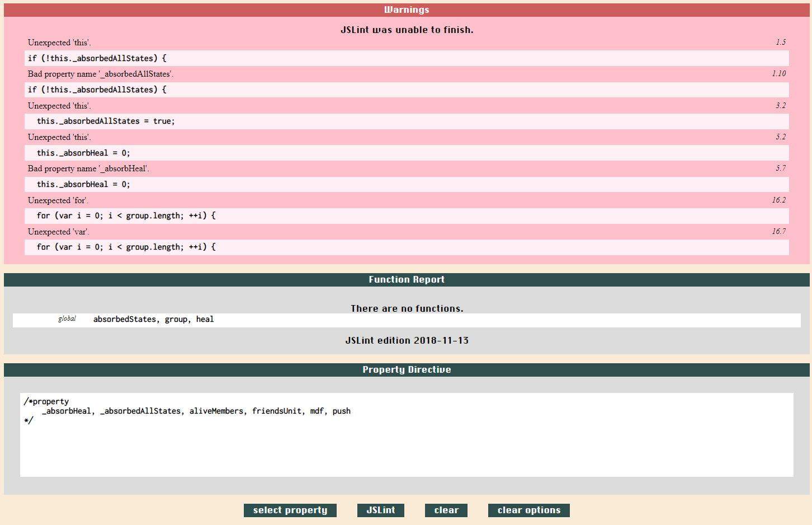The width and height of the screenshot is (812, 525).
Task: Click the 'Bad property name _absorbHeal' warning
Action: tap(88, 168)
